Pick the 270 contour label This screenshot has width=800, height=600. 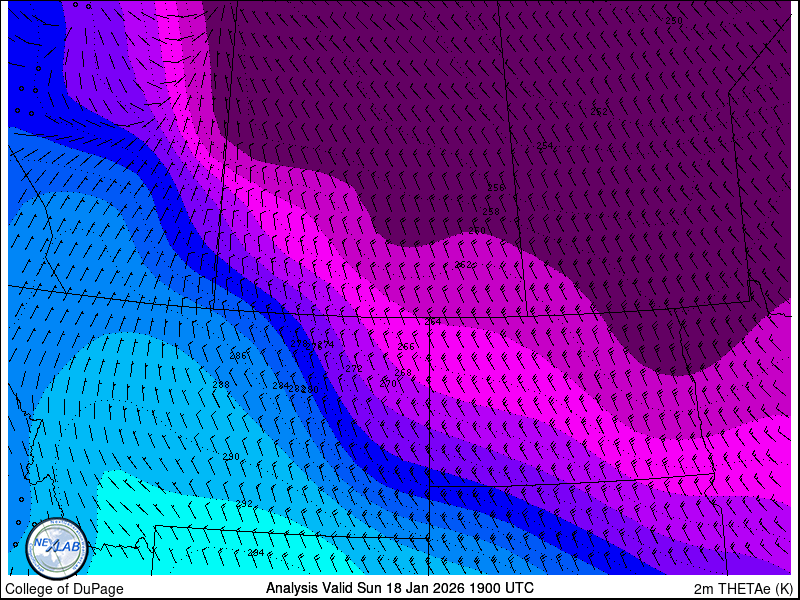(x=388, y=384)
